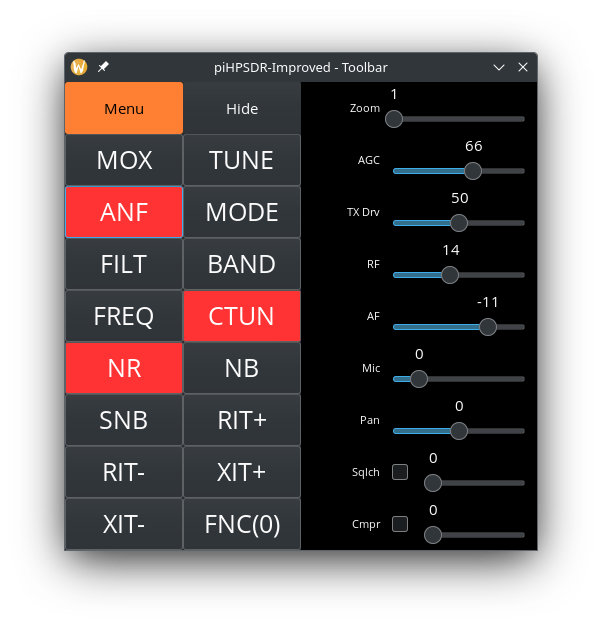This screenshot has width=602, height=627.
Task: Click the AGC value text 66
Action: click(x=474, y=146)
